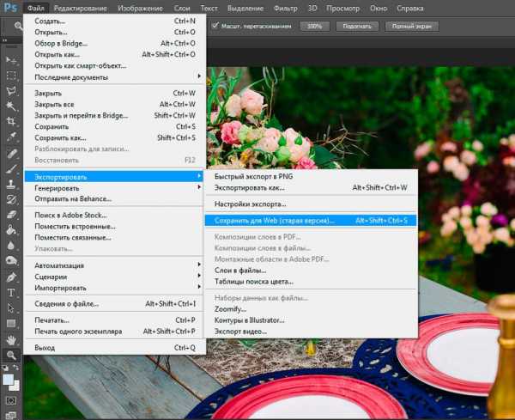Select the Rectangle shape tool
The height and width of the screenshot is (420, 515).
coord(11,324)
